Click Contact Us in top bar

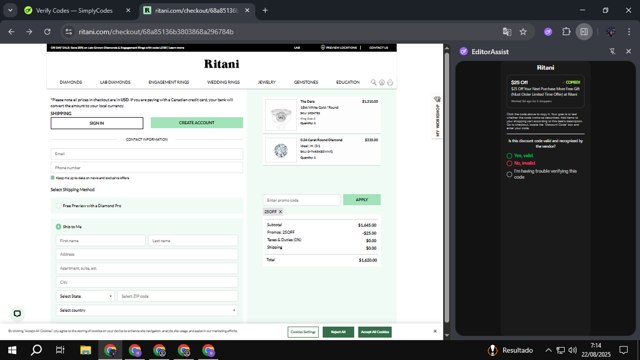pyautogui.click(x=378, y=48)
